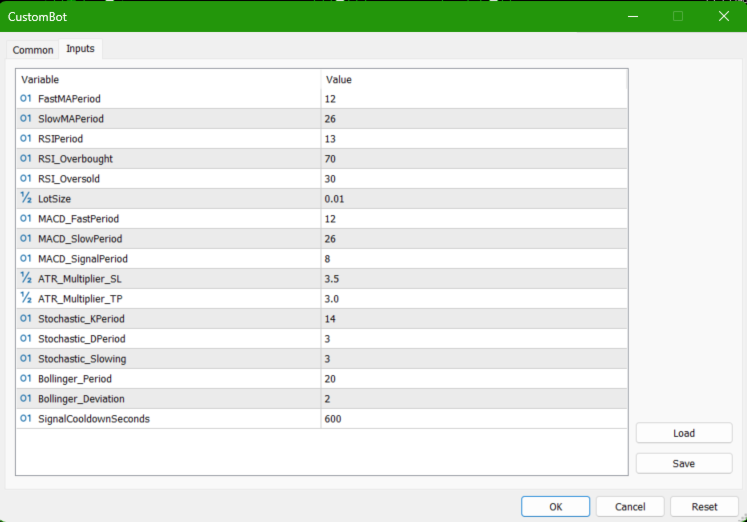Edit the FastMAPeriod value 12

pyautogui.click(x=474, y=99)
